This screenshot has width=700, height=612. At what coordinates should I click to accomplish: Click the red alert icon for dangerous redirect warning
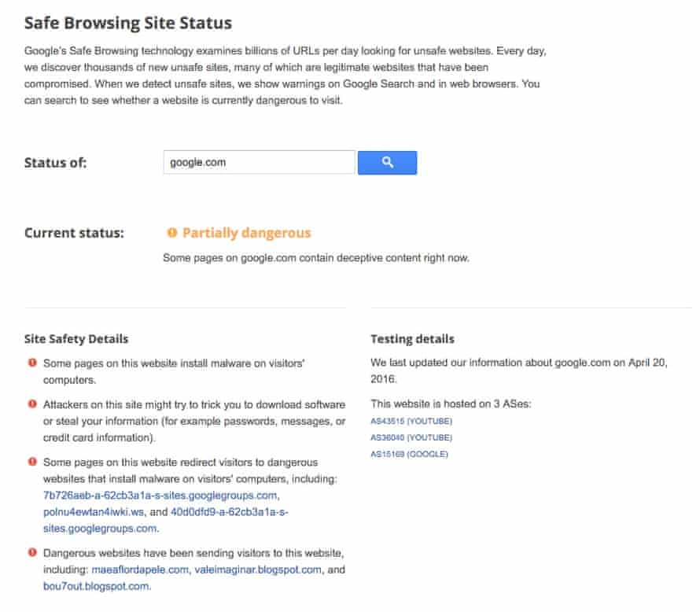click(x=31, y=463)
